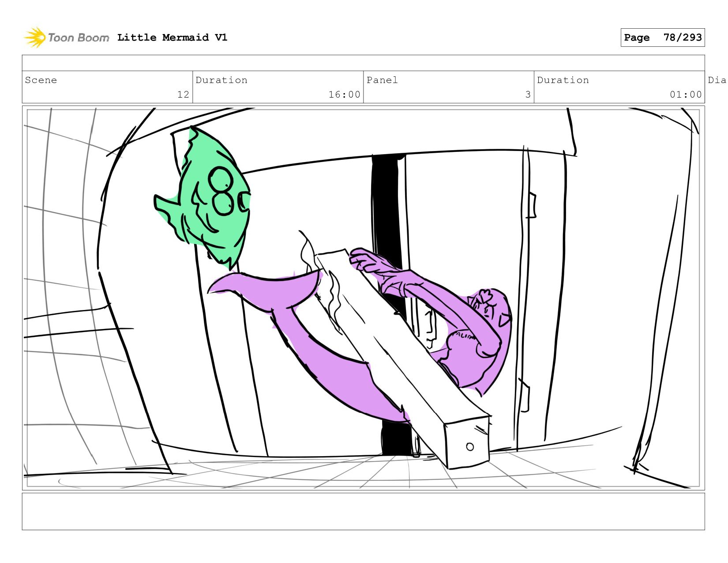The width and height of the screenshot is (728, 563).
Task: Click the empty notes box below the panel
Action: [363, 511]
